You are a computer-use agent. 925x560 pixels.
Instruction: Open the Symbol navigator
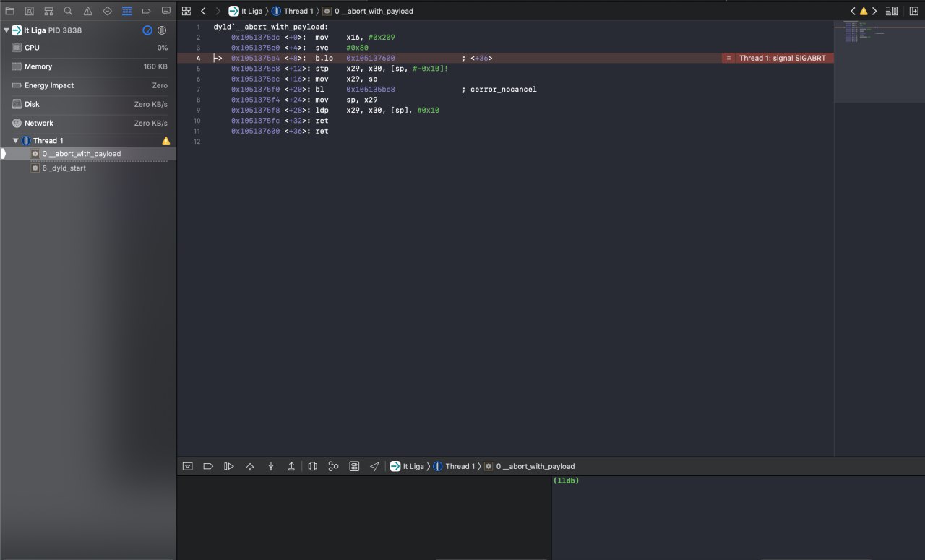48,12
